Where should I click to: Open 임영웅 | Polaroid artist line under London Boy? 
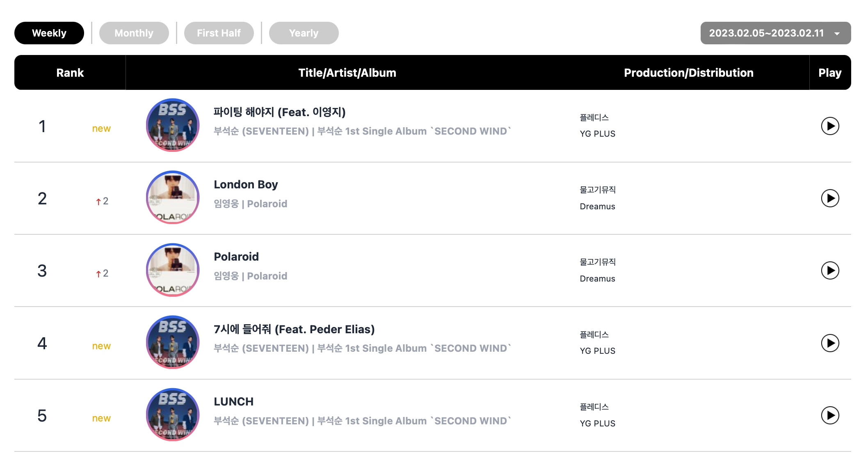point(250,204)
